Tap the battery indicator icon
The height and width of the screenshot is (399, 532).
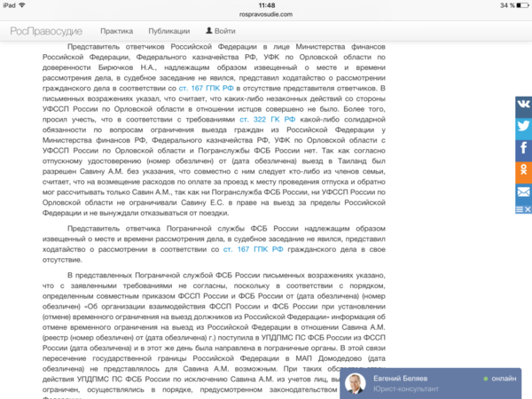pyautogui.click(x=522, y=5)
